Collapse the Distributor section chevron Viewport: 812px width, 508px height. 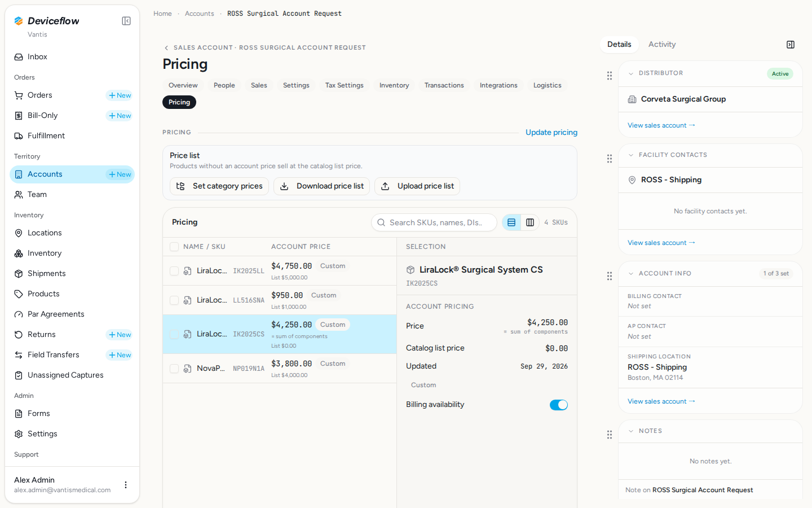(x=631, y=73)
